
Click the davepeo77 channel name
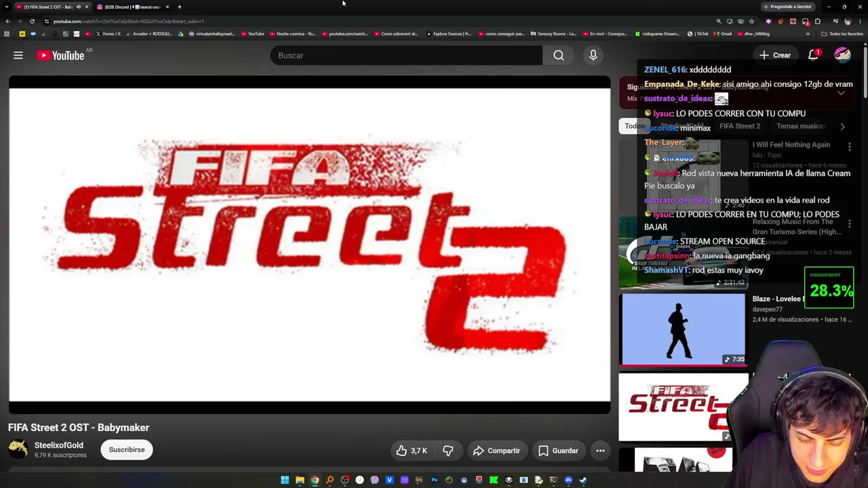[768, 309]
